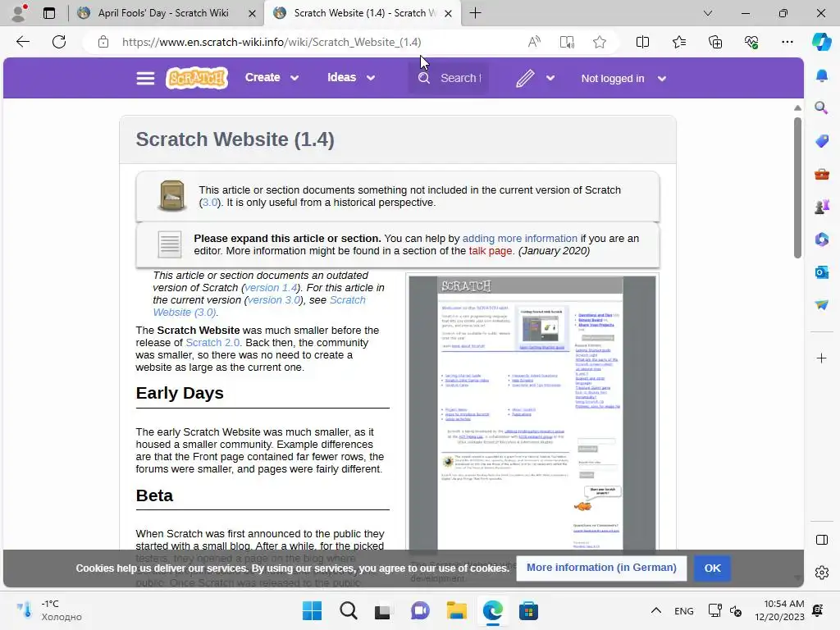Image resolution: width=840 pixels, height=630 pixels.
Task: Click the pencil edit icon
Action: (x=525, y=78)
